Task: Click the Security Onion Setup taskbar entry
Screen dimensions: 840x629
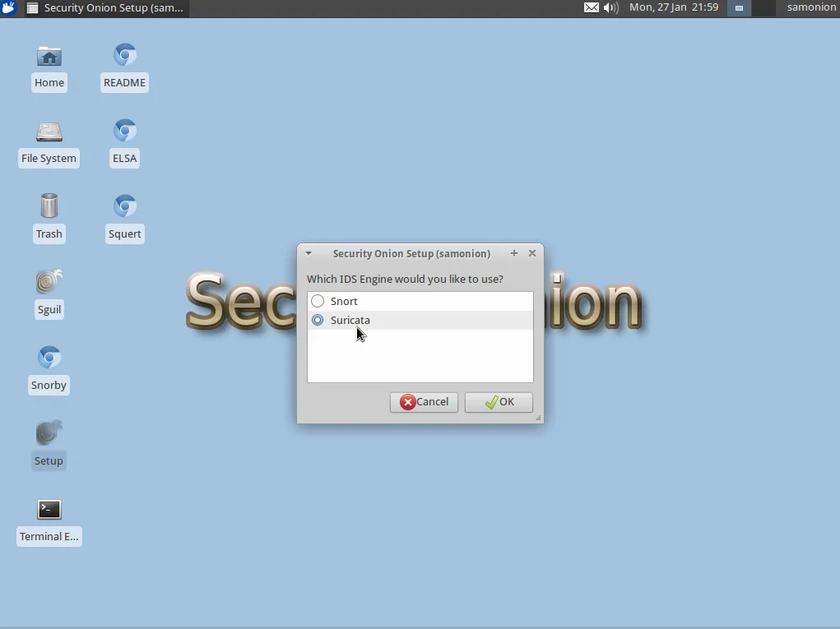Action: (105, 8)
